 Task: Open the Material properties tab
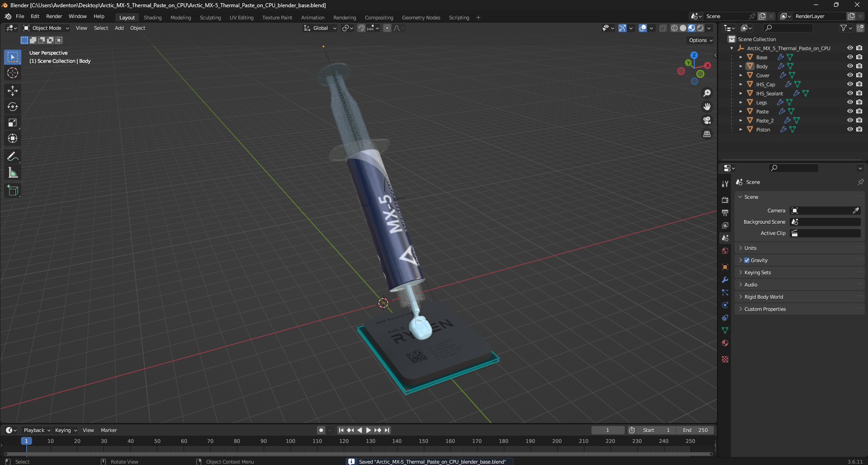coord(725,343)
